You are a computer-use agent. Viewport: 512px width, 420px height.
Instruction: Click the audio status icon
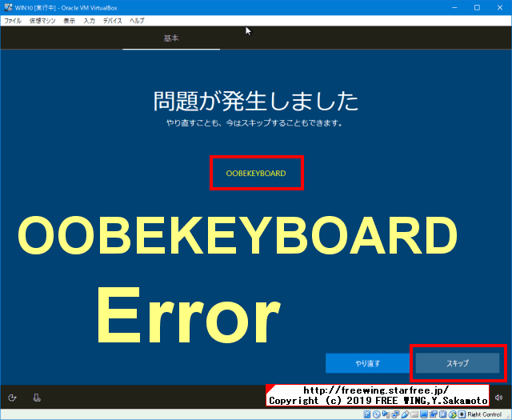click(x=386, y=414)
